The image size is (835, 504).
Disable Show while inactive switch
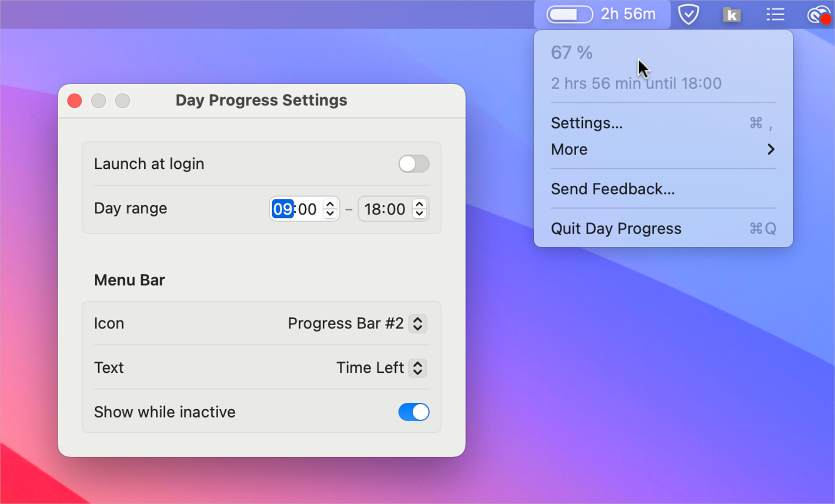414,412
